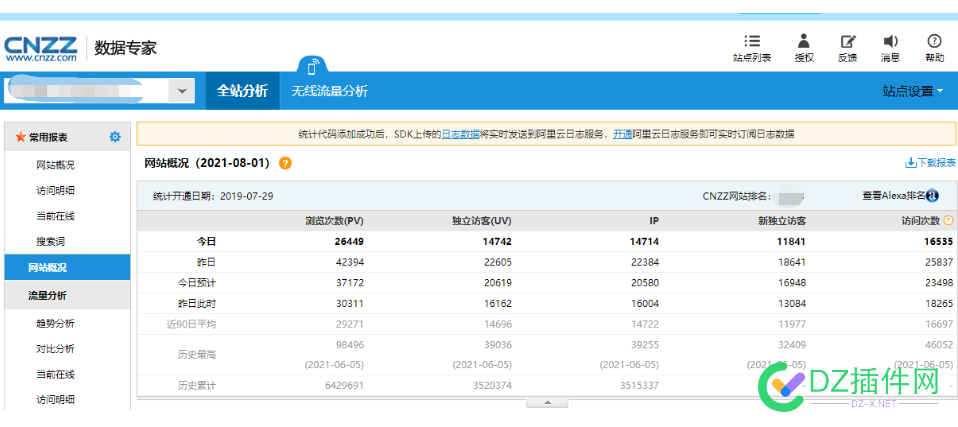The width and height of the screenshot is (958, 427).
Task: Click the IP column header
Action: click(x=654, y=221)
